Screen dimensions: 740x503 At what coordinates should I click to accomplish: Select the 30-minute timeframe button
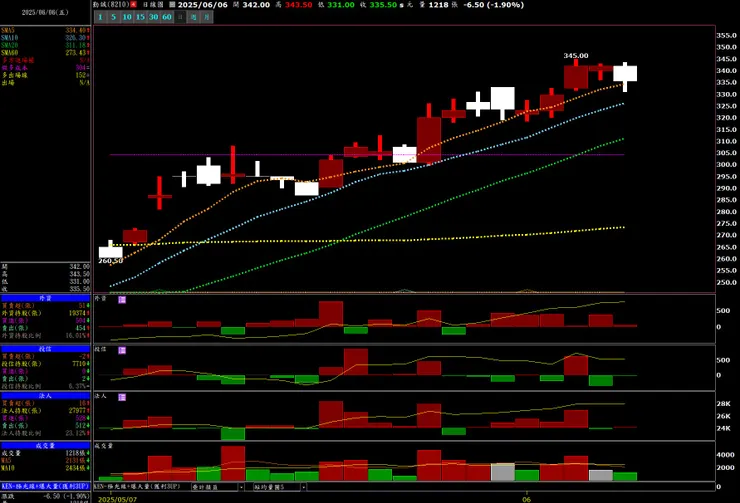pos(153,17)
